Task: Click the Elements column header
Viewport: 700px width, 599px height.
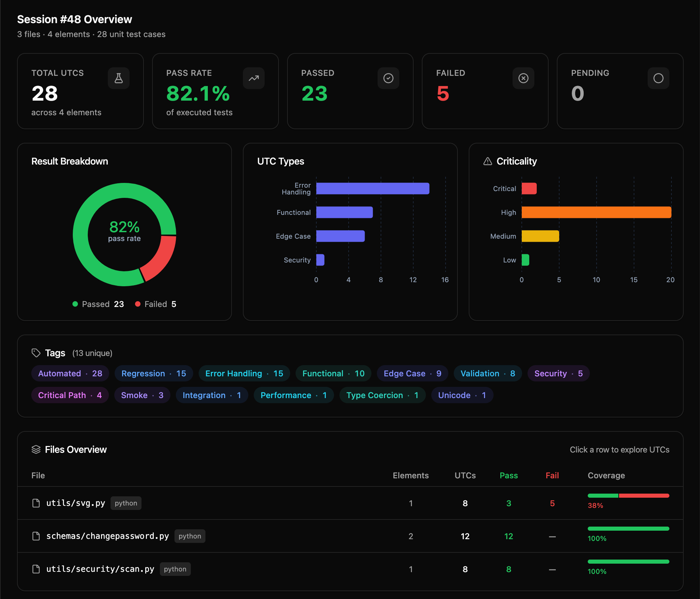Action: [x=411, y=475]
